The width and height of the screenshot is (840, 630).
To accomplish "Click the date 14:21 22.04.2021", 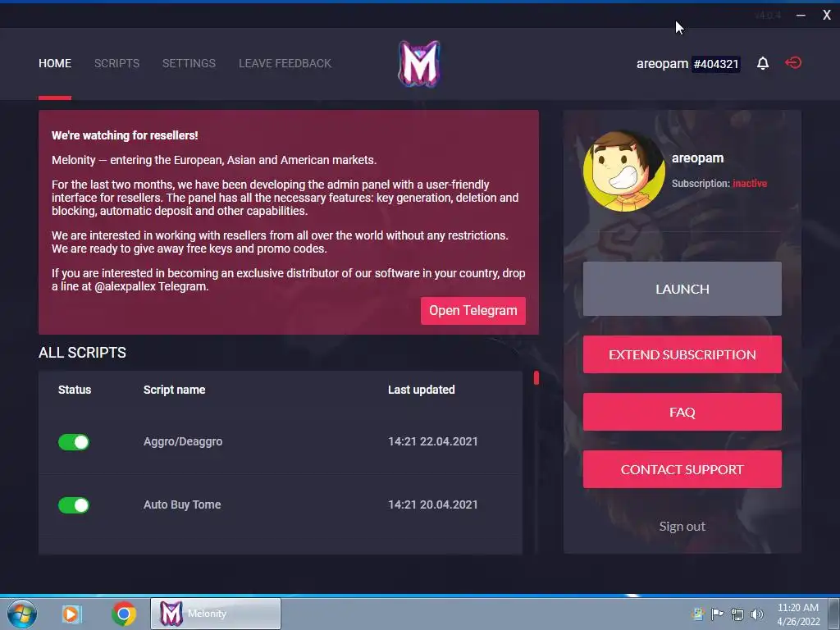I will 433,441.
